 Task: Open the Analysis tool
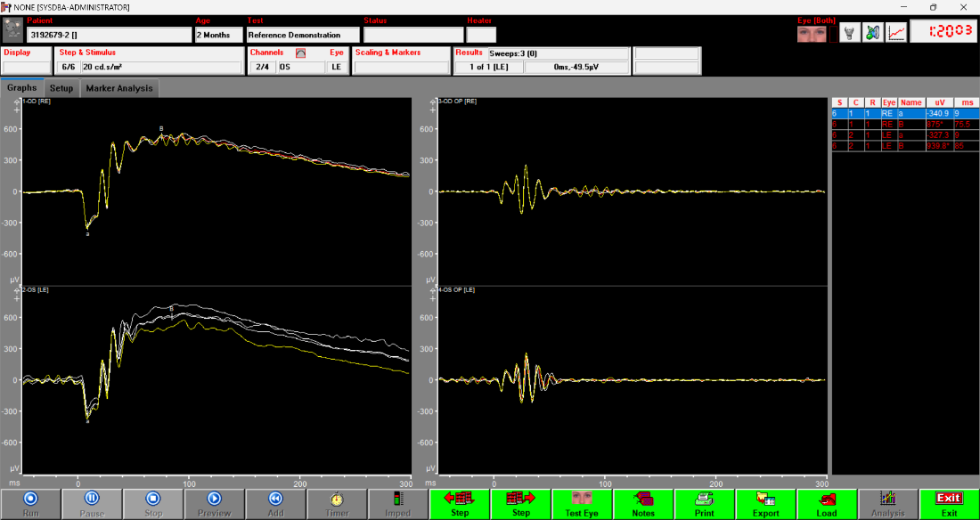click(888, 504)
